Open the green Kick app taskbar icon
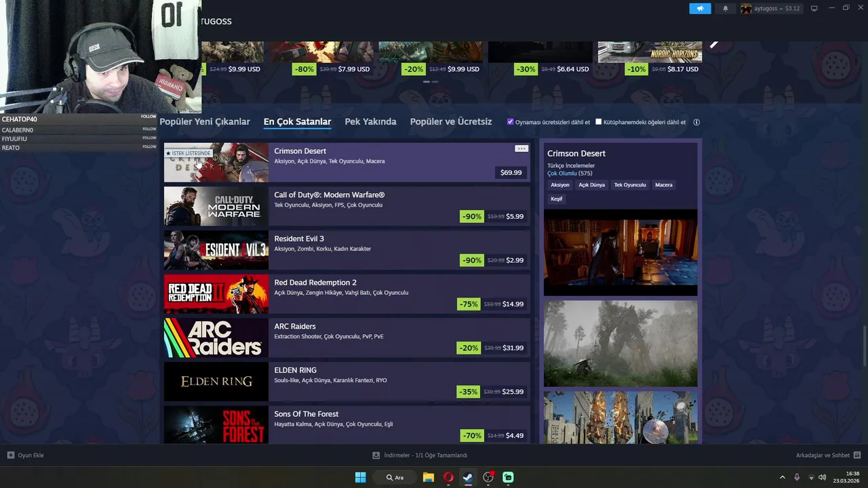This screenshot has width=868, height=488. click(x=508, y=477)
